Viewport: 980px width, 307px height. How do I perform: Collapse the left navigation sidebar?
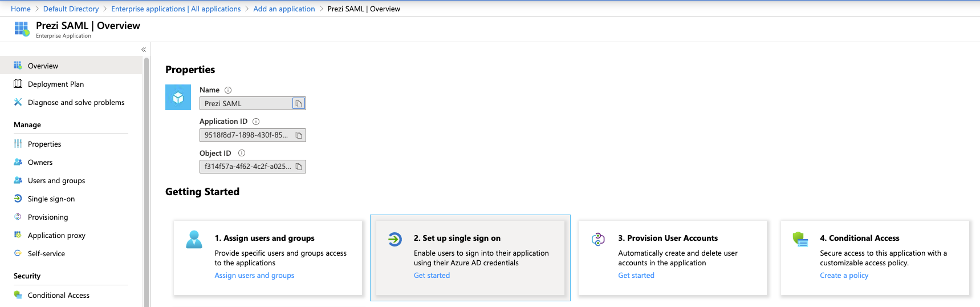(144, 50)
